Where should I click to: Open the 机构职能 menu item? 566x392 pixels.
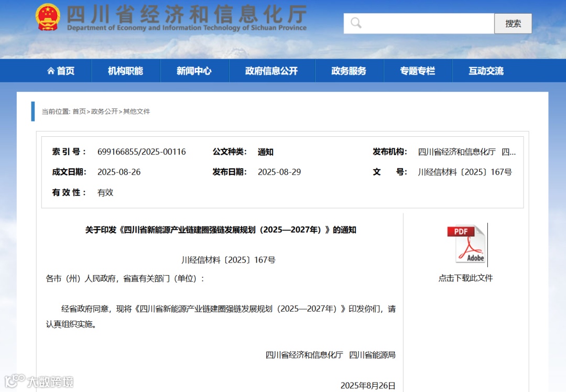pos(126,71)
